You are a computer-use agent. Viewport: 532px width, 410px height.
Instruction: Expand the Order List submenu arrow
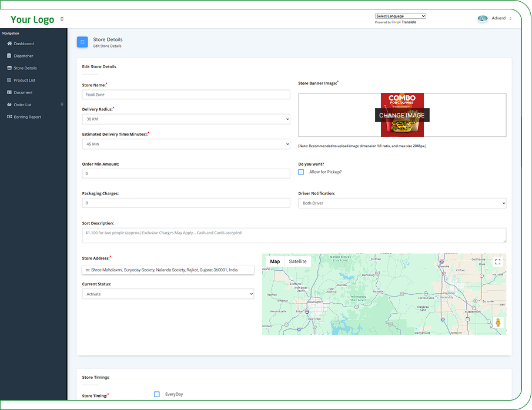[62, 104]
